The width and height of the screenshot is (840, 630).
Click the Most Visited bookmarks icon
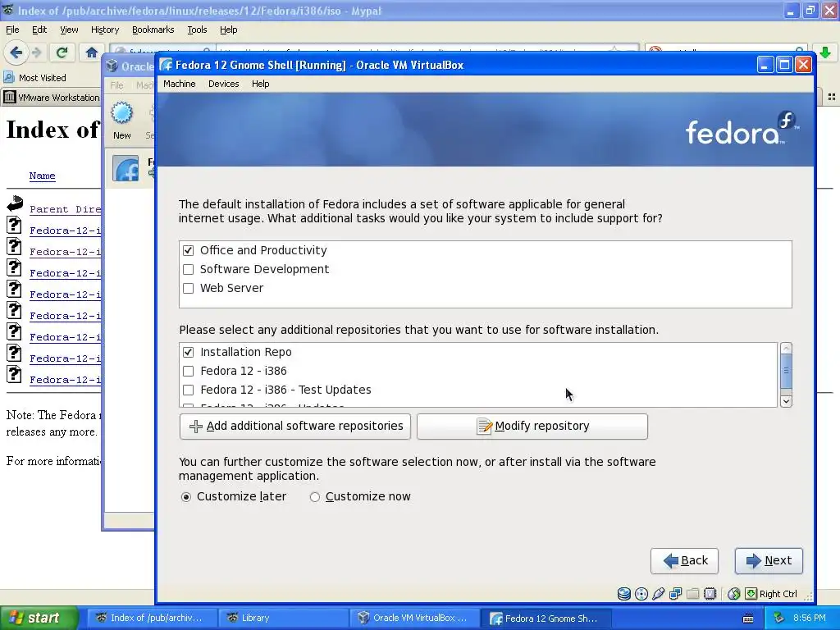click(8, 78)
